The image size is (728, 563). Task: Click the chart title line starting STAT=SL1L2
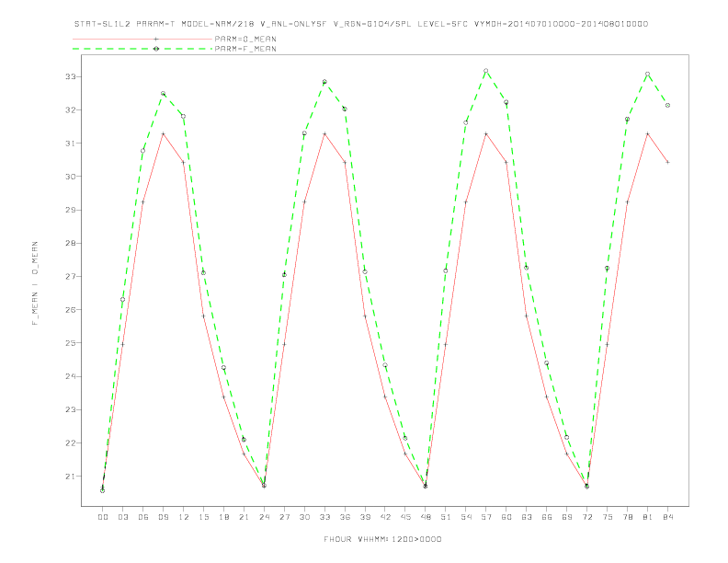[360, 24]
